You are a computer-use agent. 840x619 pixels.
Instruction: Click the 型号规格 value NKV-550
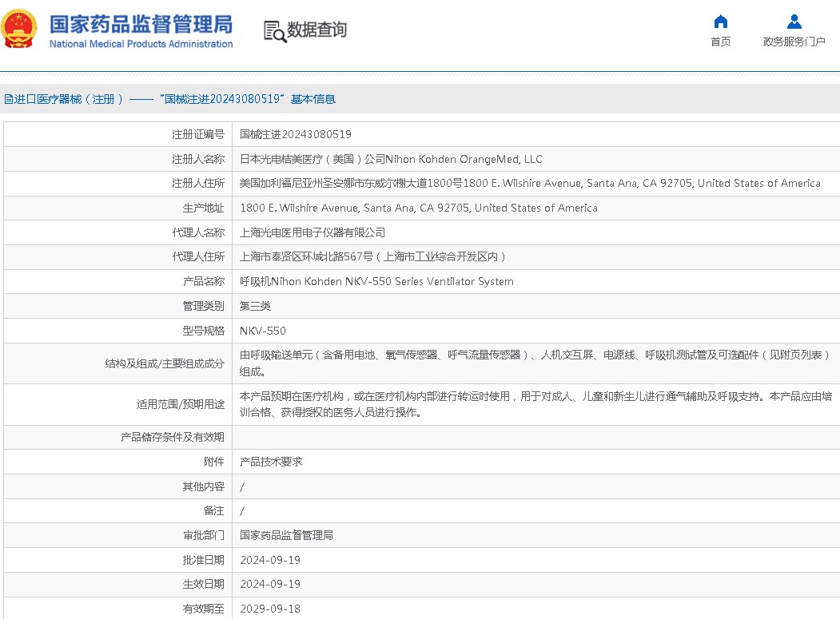(263, 331)
